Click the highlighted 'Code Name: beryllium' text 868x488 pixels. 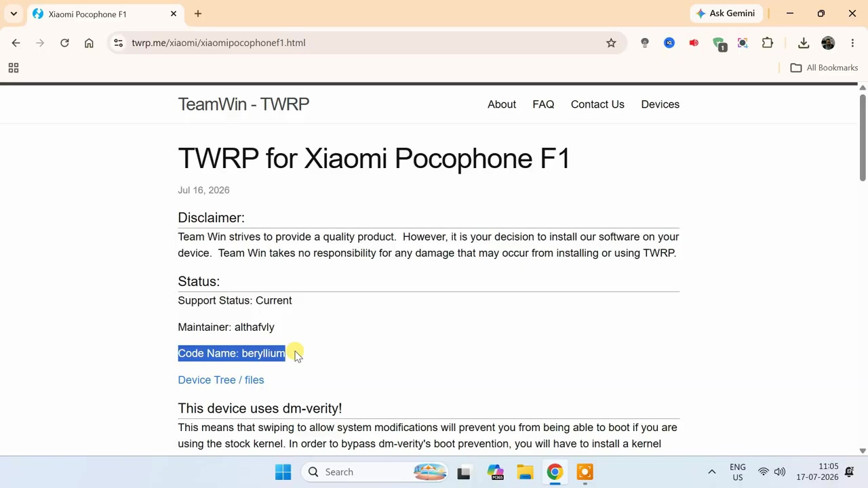[x=232, y=353]
